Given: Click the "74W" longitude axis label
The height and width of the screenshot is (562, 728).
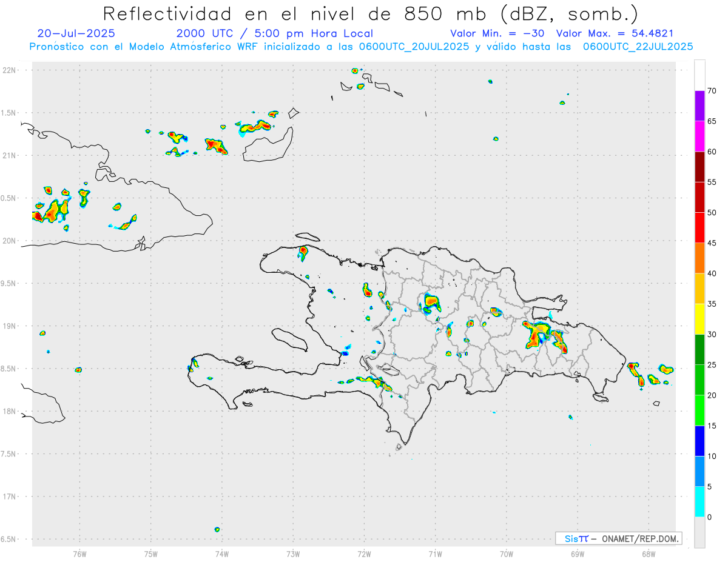Looking at the screenshot, I should [221, 554].
